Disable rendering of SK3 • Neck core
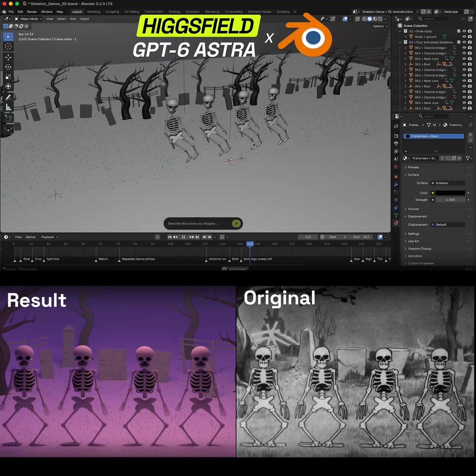This screenshot has height=476, width=476. pyautogui.click(x=470, y=103)
